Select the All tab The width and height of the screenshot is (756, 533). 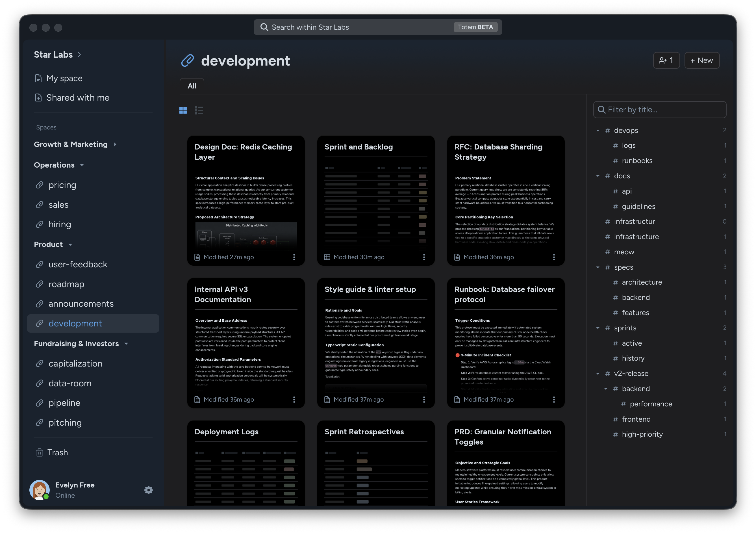point(192,86)
